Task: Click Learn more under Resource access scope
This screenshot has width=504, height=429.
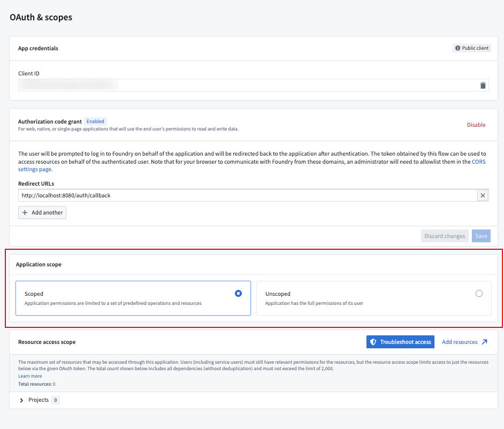Action: click(x=30, y=376)
